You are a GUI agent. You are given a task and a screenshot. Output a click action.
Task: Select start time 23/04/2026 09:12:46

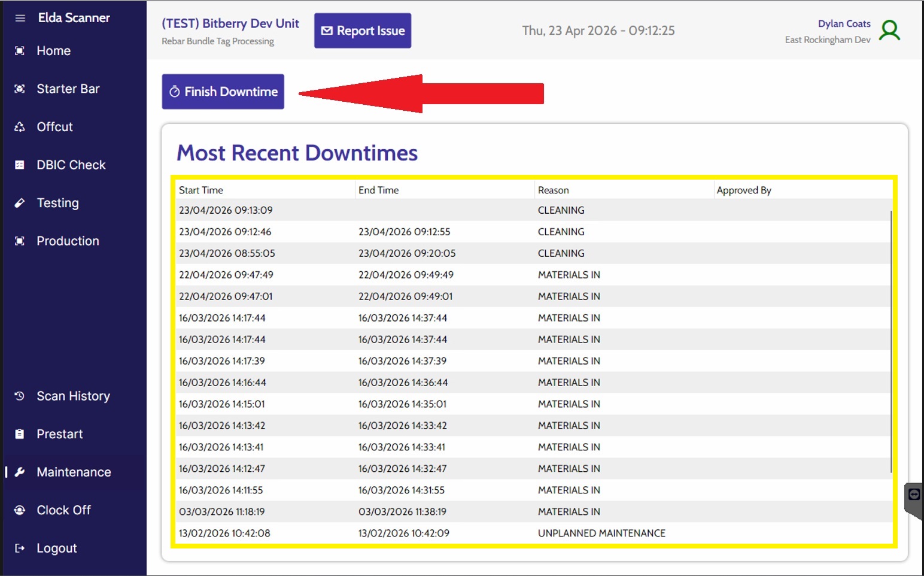(225, 232)
